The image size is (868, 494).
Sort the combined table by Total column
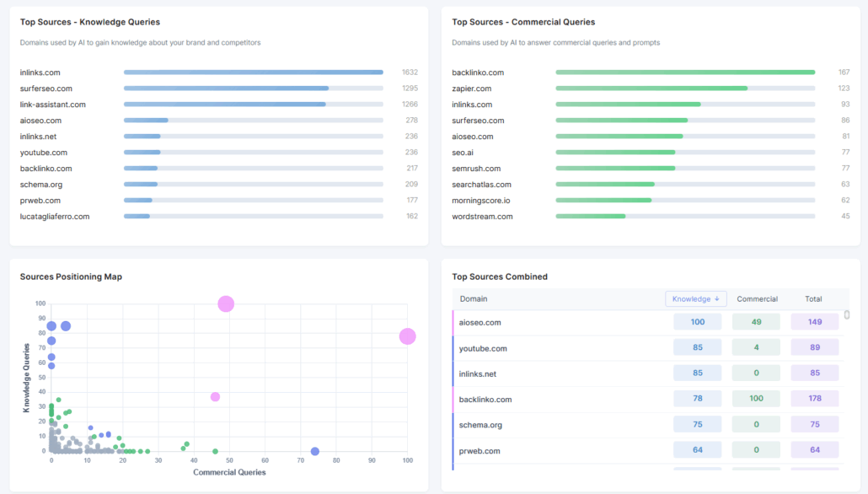click(x=813, y=298)
